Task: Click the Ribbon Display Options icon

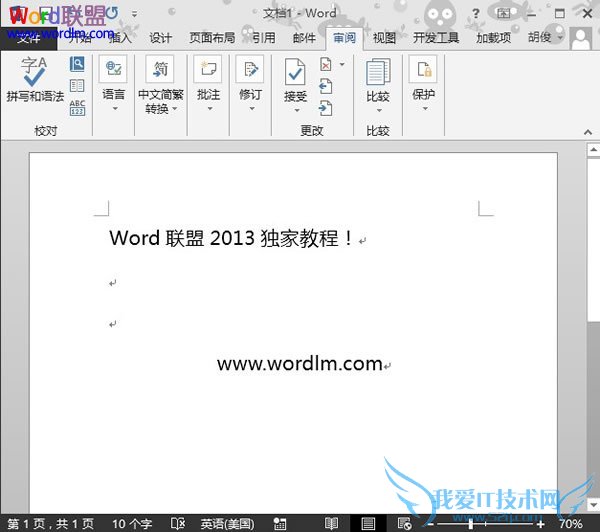Action: pos(504,14)
